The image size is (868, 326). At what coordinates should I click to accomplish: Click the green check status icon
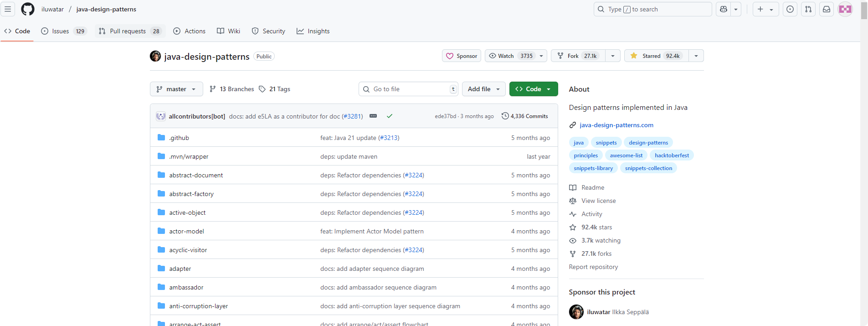click(x=390, y=116)
